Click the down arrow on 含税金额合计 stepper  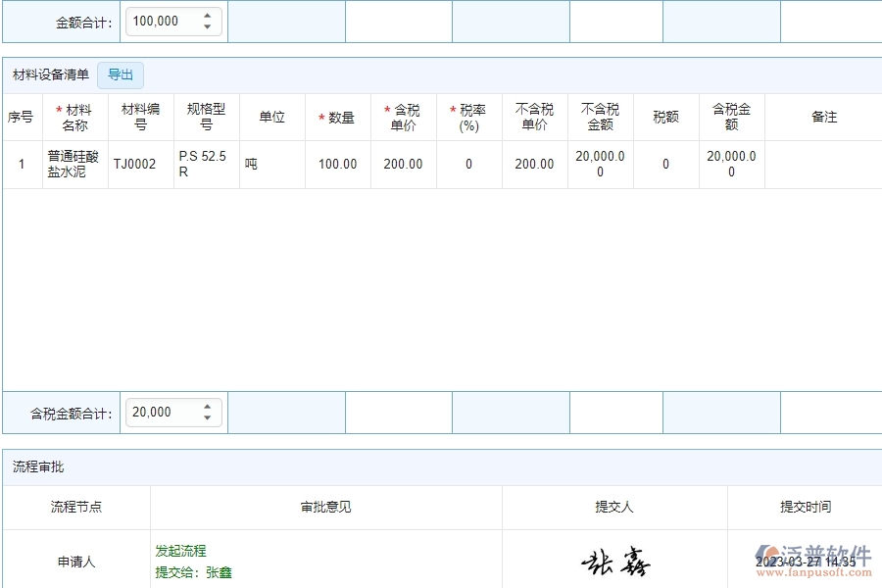[x=206, y=417]
